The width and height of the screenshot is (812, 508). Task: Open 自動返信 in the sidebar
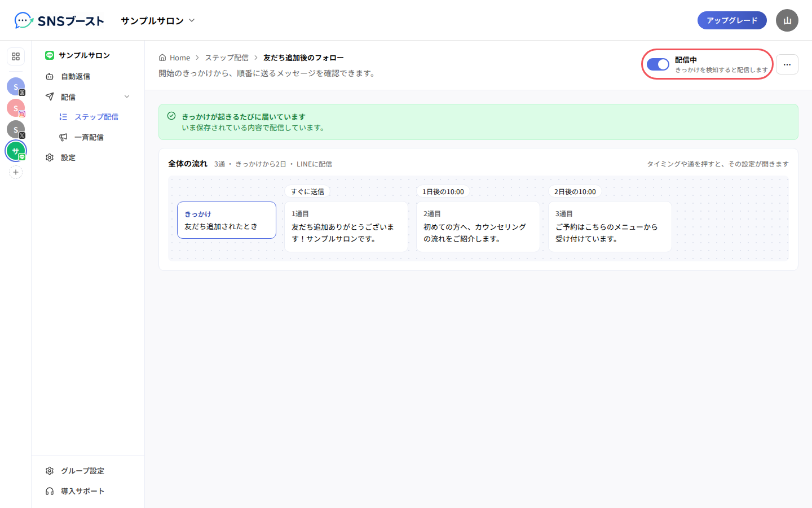click(x=88, y=76)
